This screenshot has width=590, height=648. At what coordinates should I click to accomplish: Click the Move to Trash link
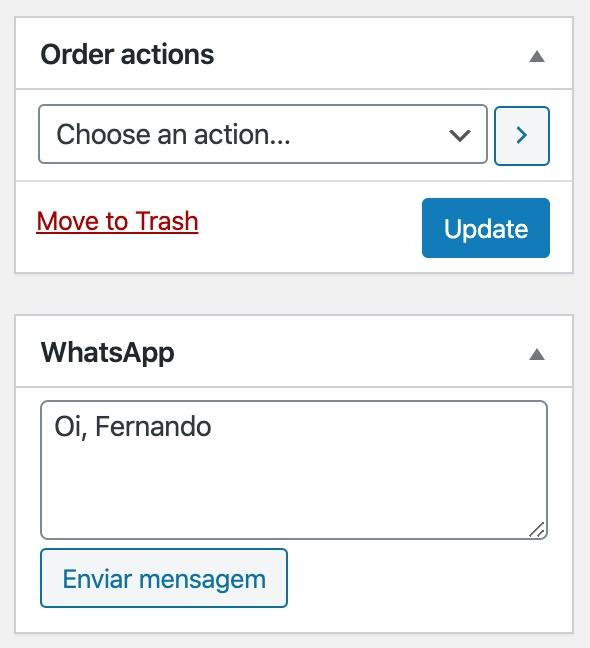[117, 221]
